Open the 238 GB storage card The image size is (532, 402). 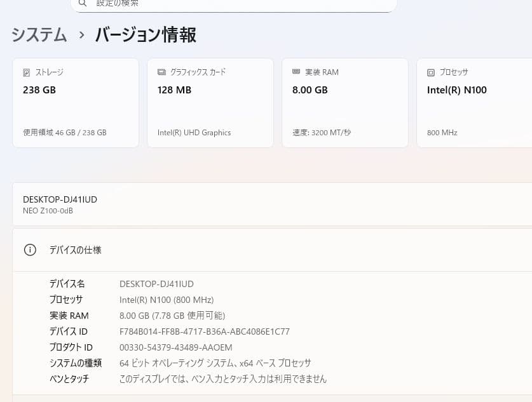pyautogui.click(x=75, y=102)
